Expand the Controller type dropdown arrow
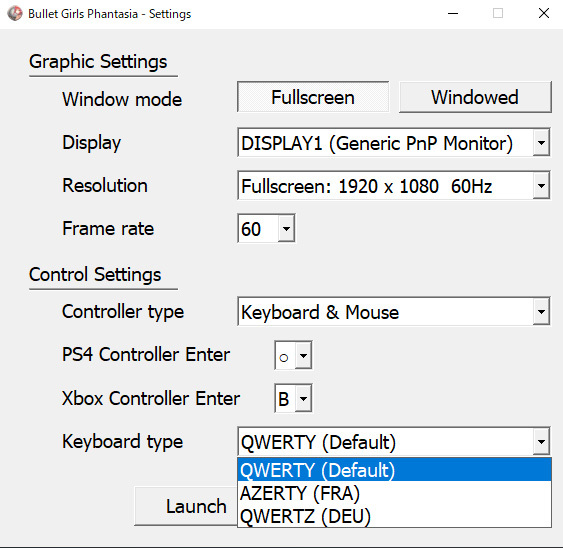The height and width of the screenshot is (548, 563). point(541,311)
